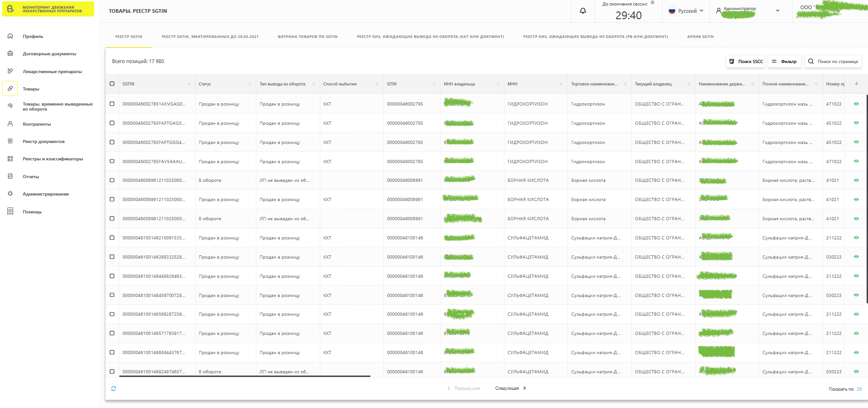Click the logo in the yellow header
Viewport: 868px width, 408px height.
[11, 9]
